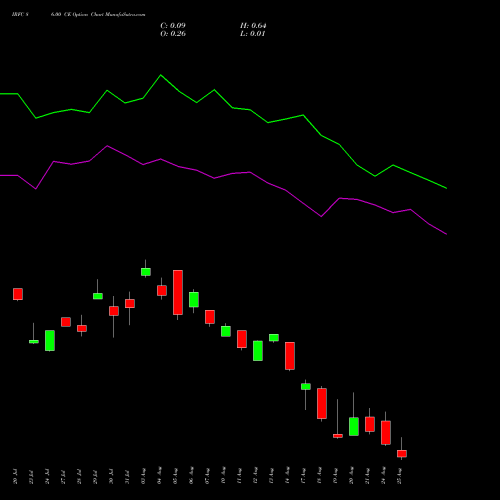This screenshot has height=500, width=500.
Task: Select the first red candle on 20 Jul
Action: [18, 294]
